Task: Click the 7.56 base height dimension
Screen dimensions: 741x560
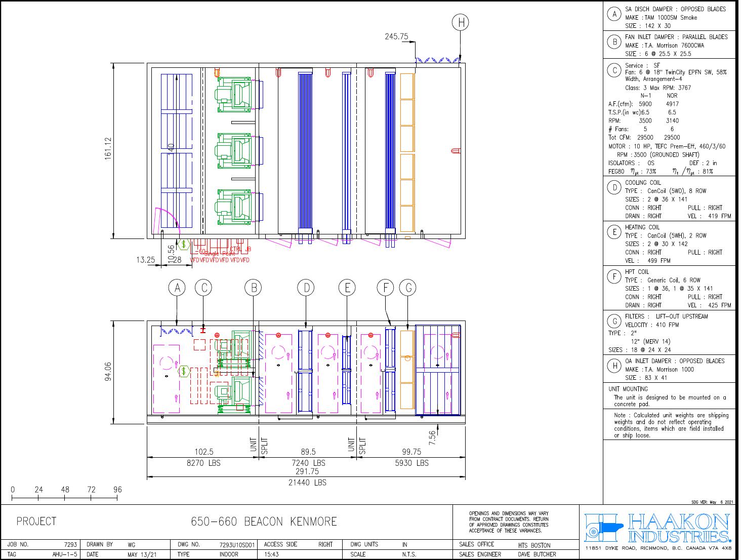Action: [432, 438]
